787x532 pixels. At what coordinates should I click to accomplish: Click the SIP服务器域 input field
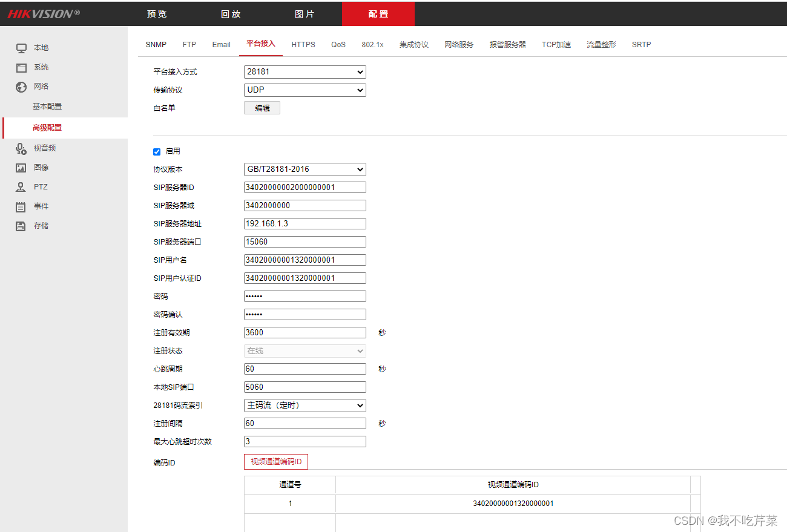[x=305, y=206]
